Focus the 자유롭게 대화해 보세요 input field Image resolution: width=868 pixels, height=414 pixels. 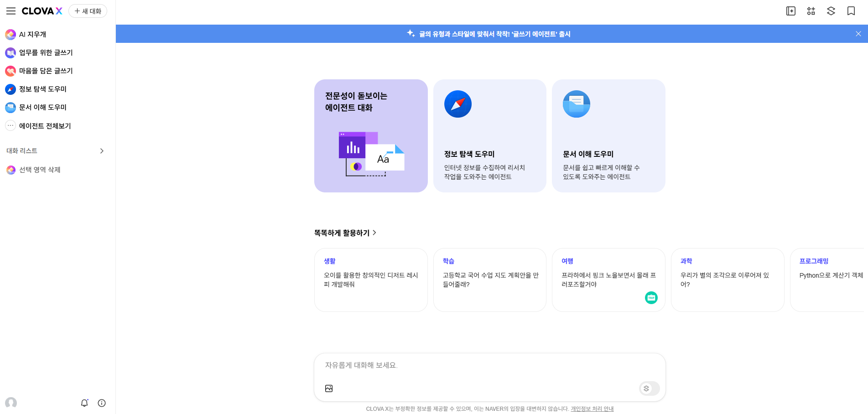point(490,366)
